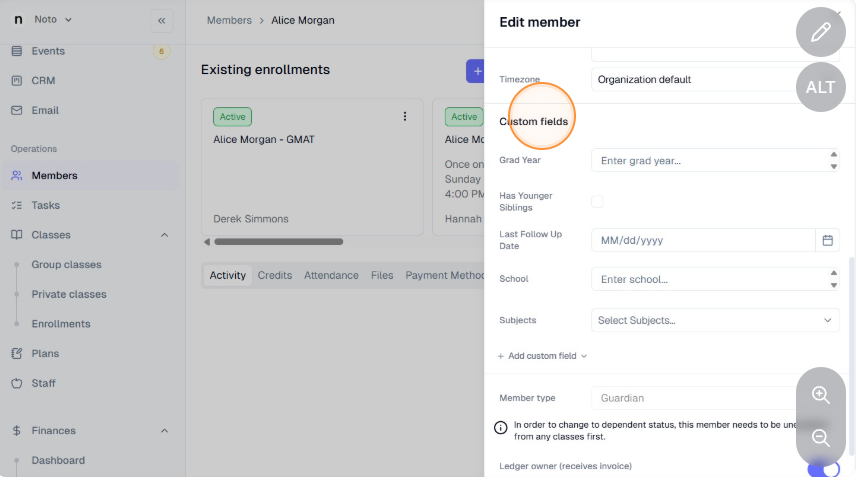Click the horizontal enrollments scrollbar

point(279,241)
